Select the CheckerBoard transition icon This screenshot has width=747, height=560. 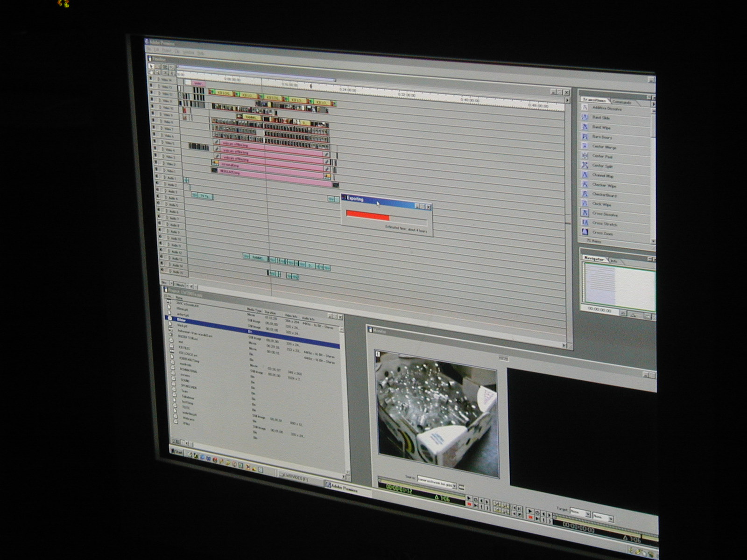tap(585, 194)
